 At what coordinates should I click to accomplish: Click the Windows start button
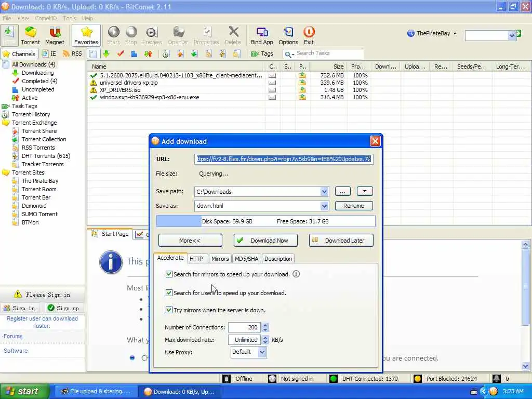pyautogui.click(x=24, y=392)
